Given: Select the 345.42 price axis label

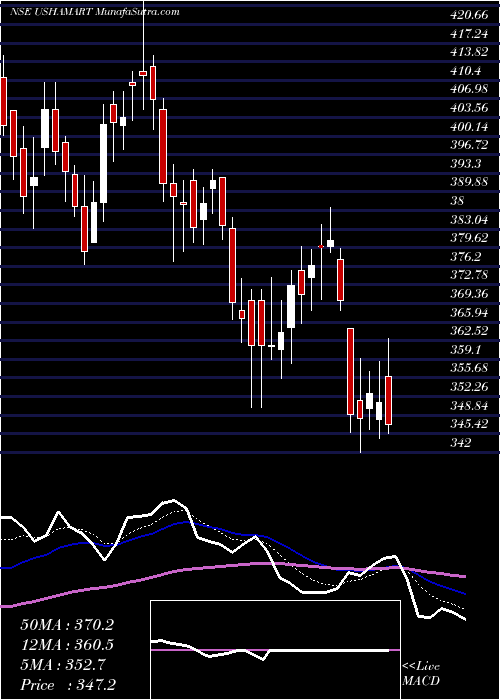Looking at the screenshot, I should pyautogui.click(x=468, y=424).
